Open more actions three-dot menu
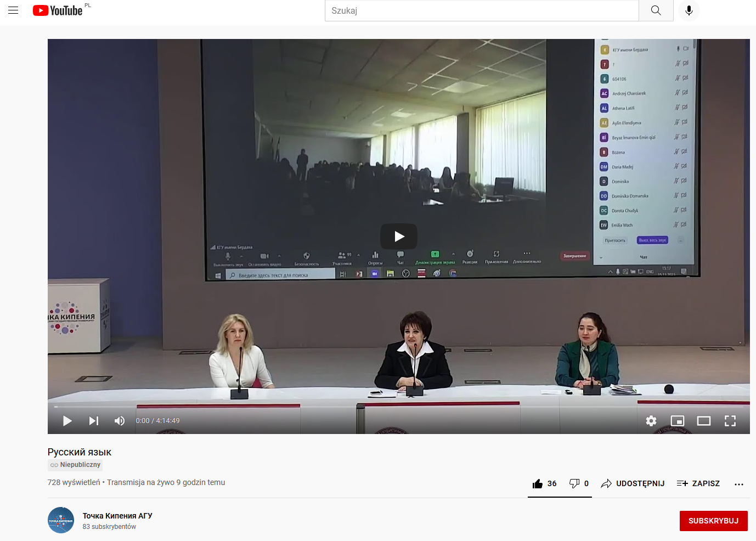Screen dimensions: 756x541 coord(739,484)
